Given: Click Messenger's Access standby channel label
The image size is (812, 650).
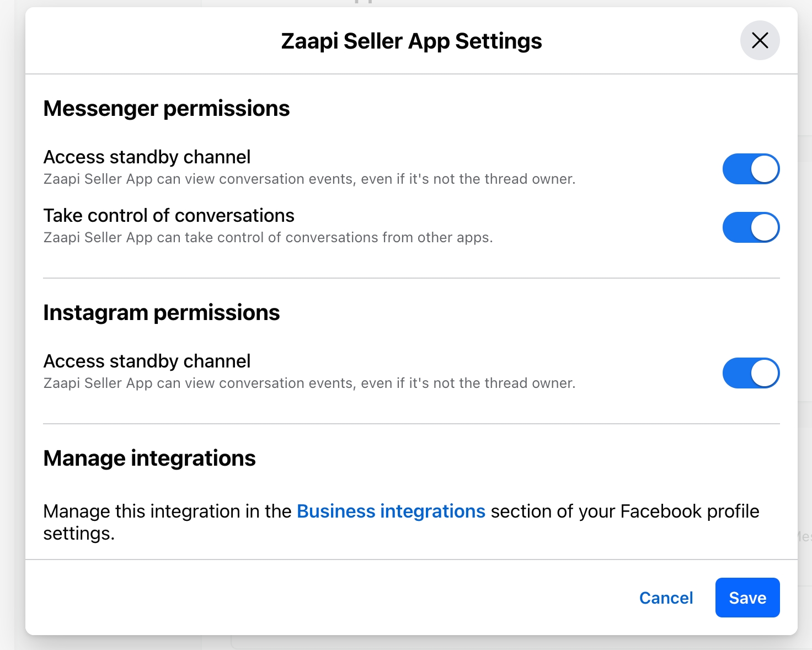Looking at the screenshot, I should pyautogui.click(x=147, y=157).
